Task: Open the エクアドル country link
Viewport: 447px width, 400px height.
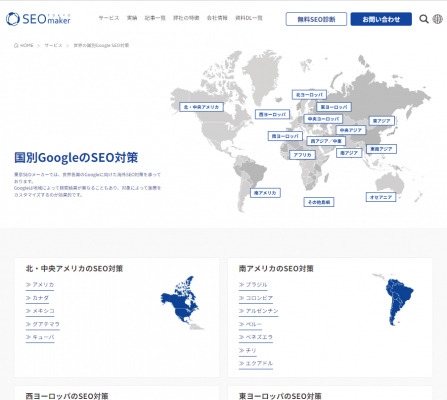Action: point(256,363)
